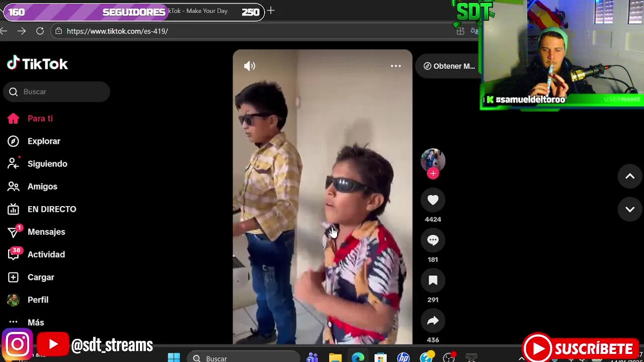Click the Perfil avatar icon
The height and width of the screenshot is (362, 644).
(13, 300)
